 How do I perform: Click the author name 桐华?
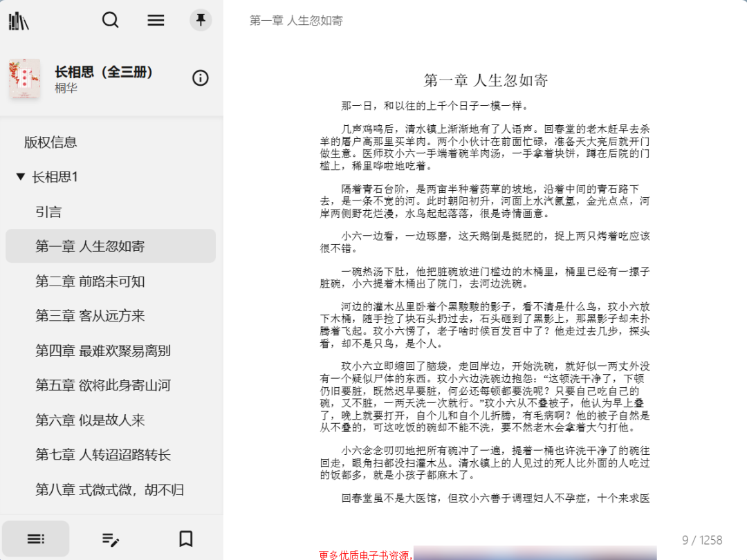tap(66, 88)
